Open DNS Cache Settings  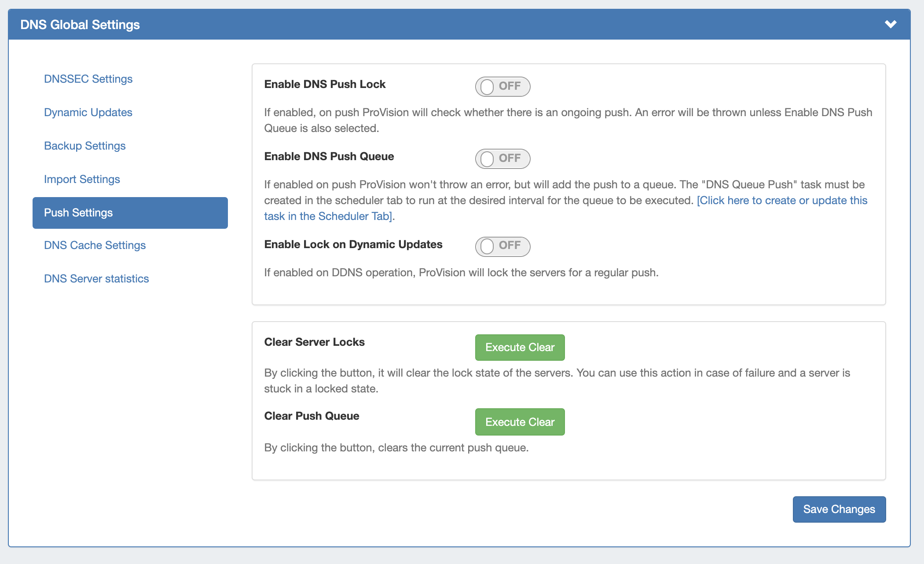tap(95, 245)
